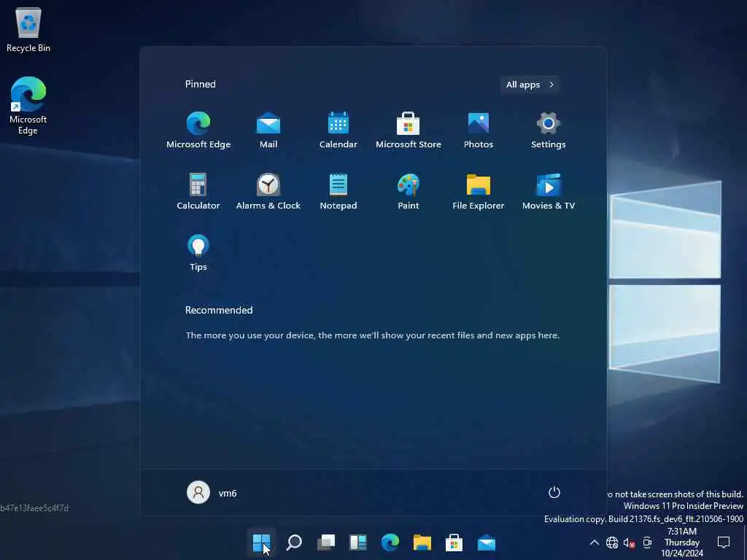The width and height of the screenshot is (747, 560).
Task: Click the power button in Start menu
Action: coord(554,492)
